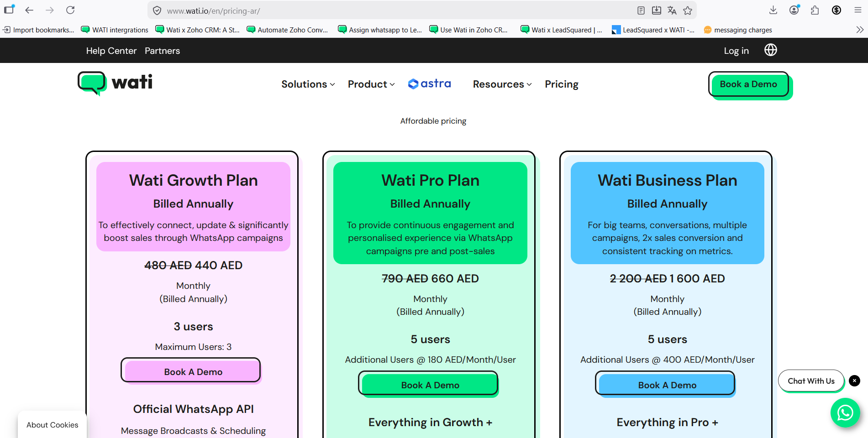This screenshot has width=868, height=438.
Task: Click Official WhatsApp API heading
Action: point(193,409)
